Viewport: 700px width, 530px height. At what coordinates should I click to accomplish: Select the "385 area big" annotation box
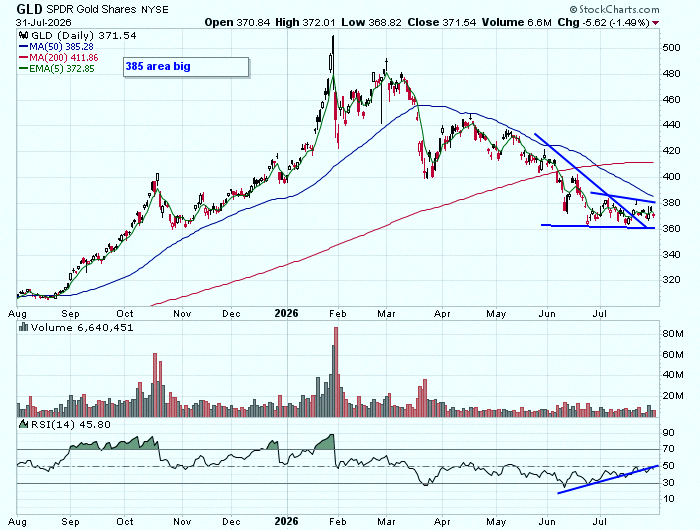coord(186,67)
